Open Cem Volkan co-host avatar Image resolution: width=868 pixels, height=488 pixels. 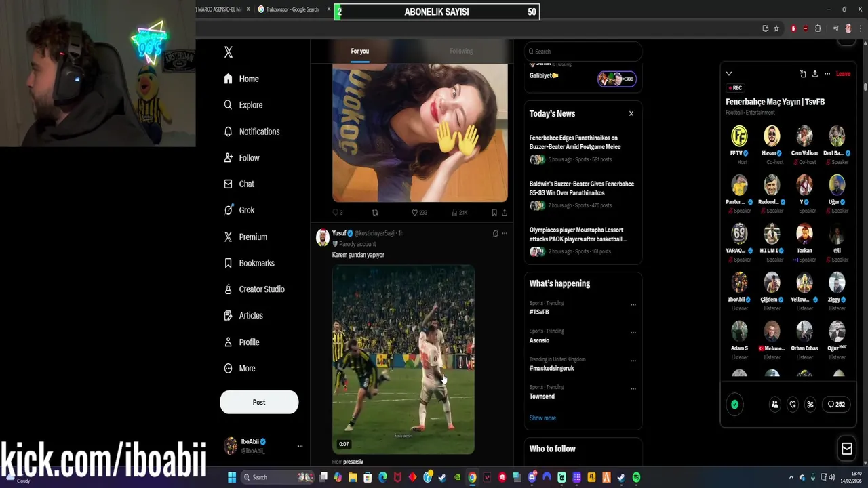tap(804, 136)
